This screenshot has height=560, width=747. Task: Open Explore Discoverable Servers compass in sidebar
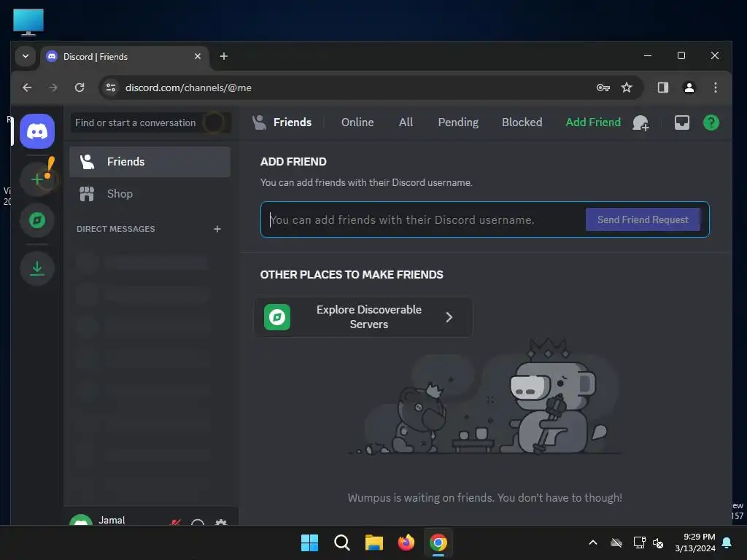point(37,220)
